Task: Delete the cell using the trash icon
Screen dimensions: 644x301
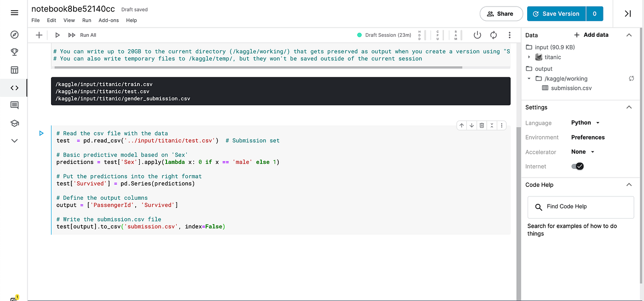Action: tap(482, 125)
